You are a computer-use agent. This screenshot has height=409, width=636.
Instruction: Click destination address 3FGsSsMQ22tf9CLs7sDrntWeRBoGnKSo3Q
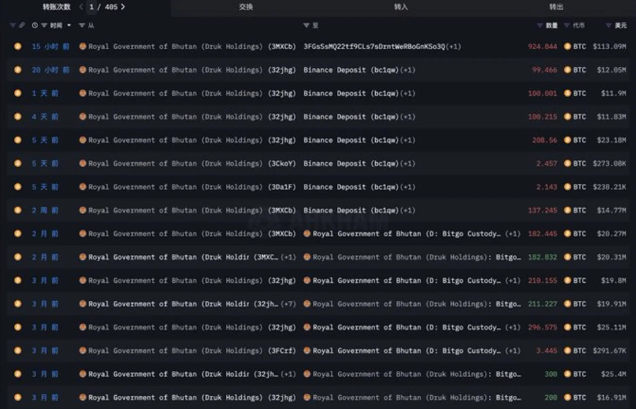pyautogui.click(x=374, y=47)
